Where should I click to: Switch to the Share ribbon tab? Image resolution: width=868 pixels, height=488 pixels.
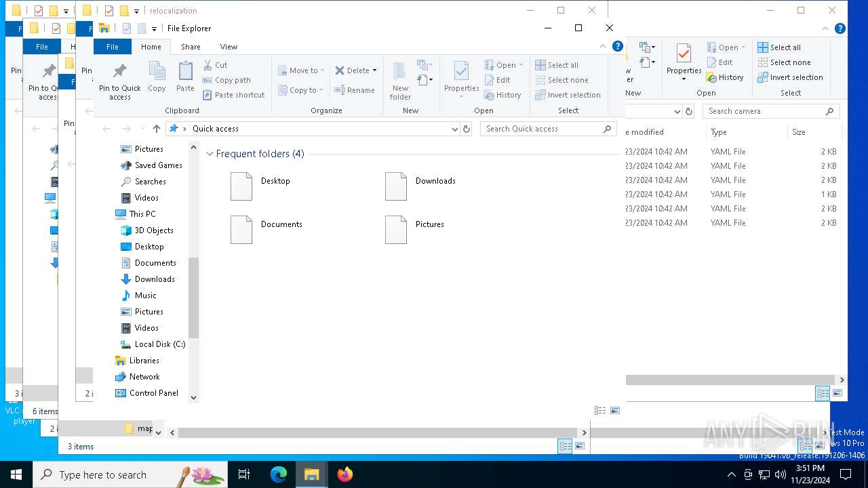[x=191, y=47]
